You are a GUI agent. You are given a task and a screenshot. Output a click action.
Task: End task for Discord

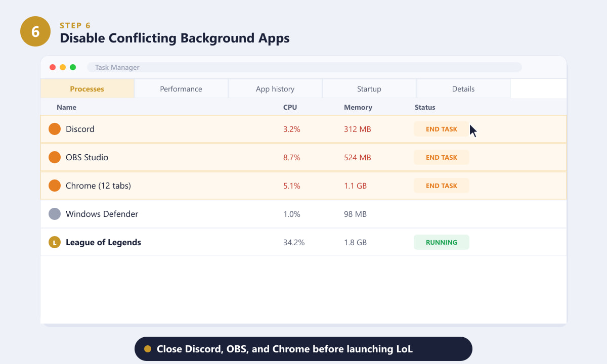(442, 129)
